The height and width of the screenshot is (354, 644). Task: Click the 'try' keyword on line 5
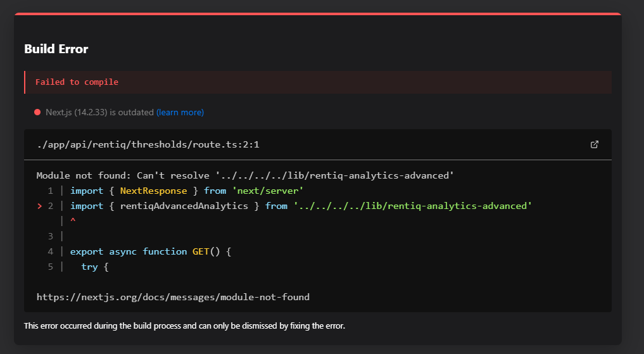coord(89,267)
